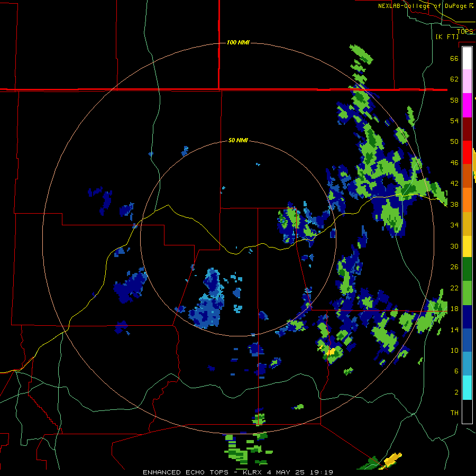Click the 50 NMI range ring label
The width and height of the screenshot is (476, 476).
238,140
